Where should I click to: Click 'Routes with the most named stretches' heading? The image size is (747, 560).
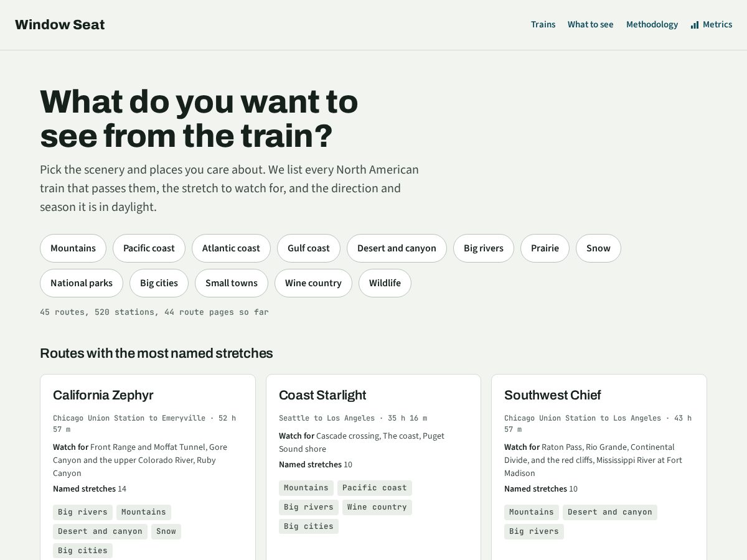pyautogui.click(x=156, y=353)
